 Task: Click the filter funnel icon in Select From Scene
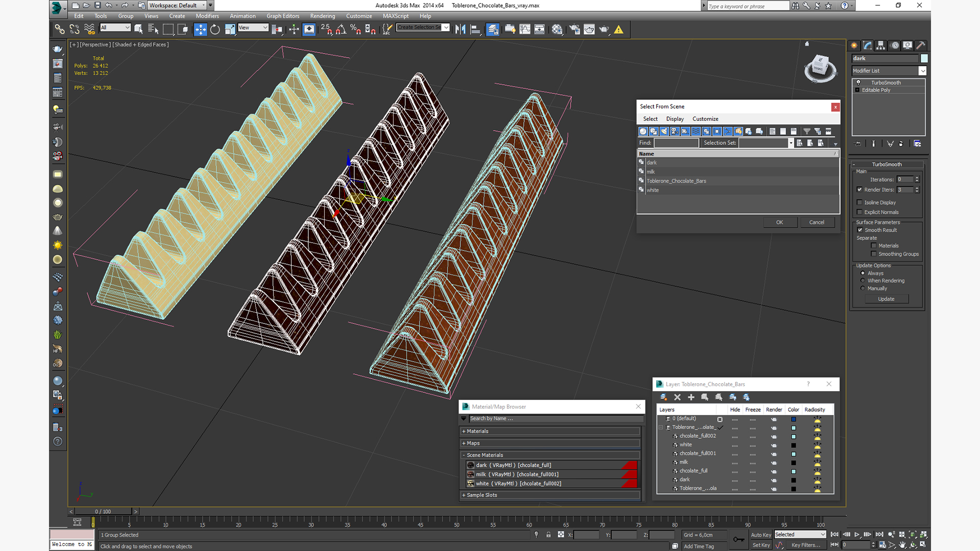[x=807, y=131]
